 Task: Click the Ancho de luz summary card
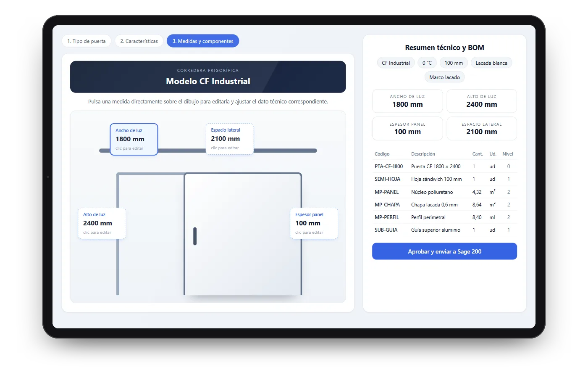[407, 101]
